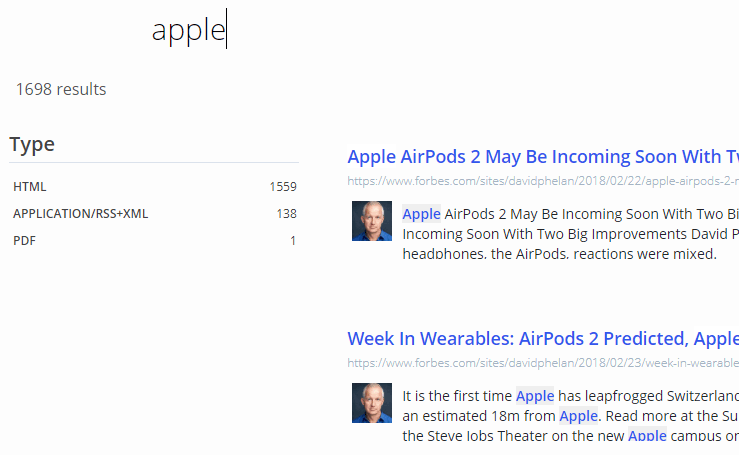The height and width of the screenshot is (455, 739).
Task: Click the "reactions were mixed" snippet line
Action: 560,254
